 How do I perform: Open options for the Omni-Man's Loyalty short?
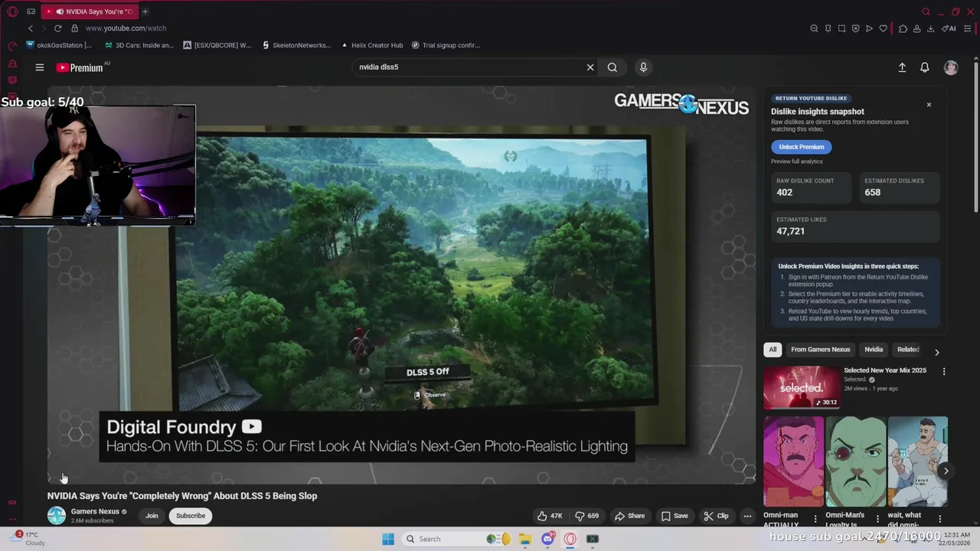(x=877, y=519)
